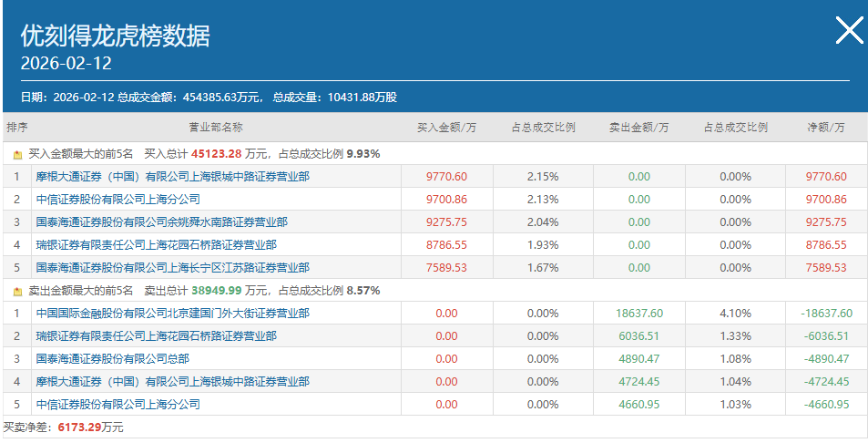Select the 优刻得龙虎榜数据 title text
The width and height of the screenshot is (868, 443).
[115, 36]
